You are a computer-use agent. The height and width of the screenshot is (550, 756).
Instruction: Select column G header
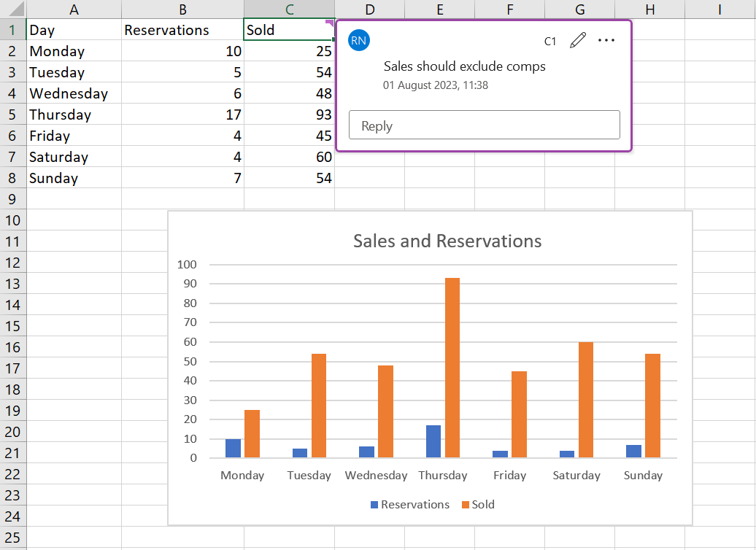click(580, 9)
